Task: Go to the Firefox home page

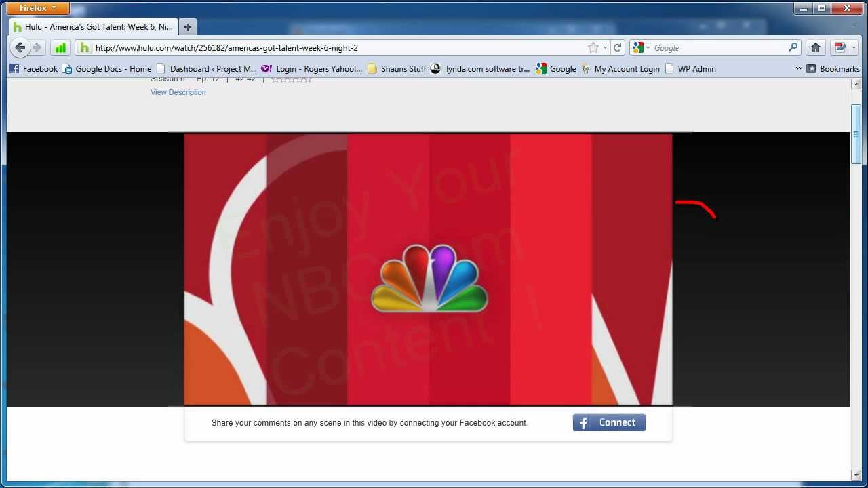Action: (816, 47)
